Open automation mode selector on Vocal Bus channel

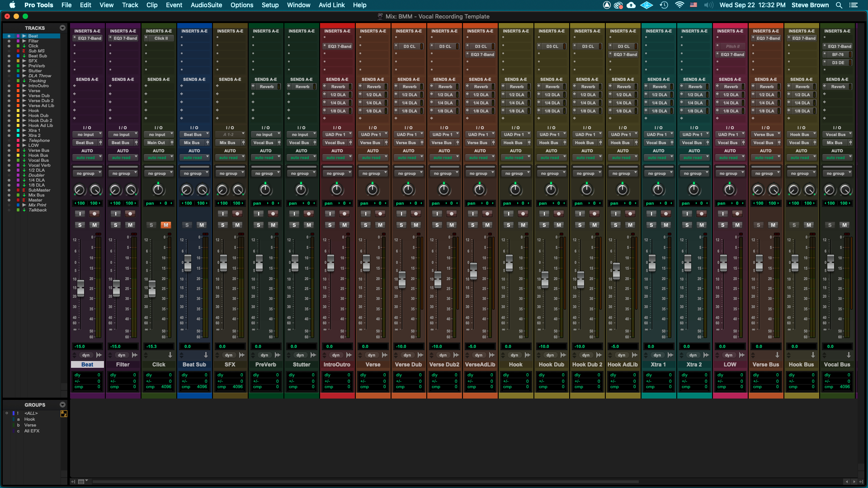tap(837, 158)
